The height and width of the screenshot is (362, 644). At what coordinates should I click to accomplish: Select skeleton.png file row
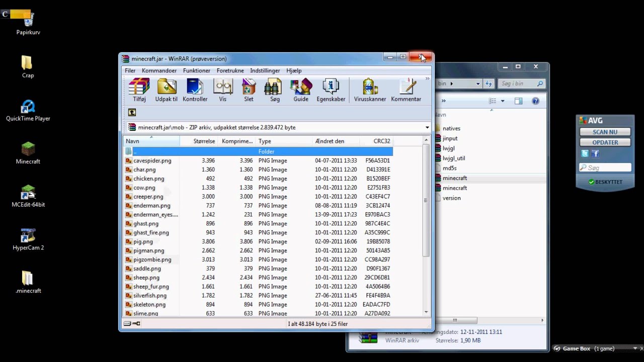258,304
